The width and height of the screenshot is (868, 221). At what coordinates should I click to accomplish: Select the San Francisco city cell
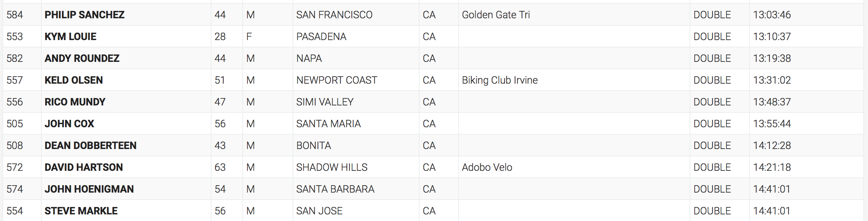coord(334,15)
